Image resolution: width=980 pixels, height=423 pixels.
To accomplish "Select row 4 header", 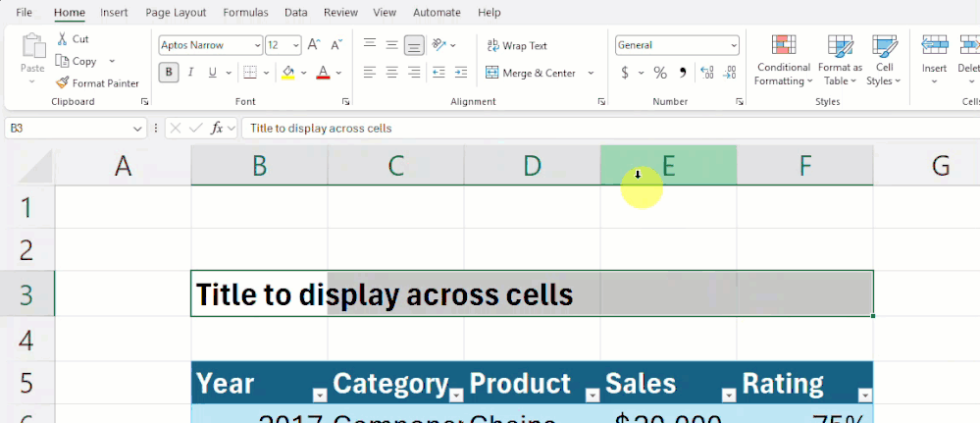I will pos(26,339).
